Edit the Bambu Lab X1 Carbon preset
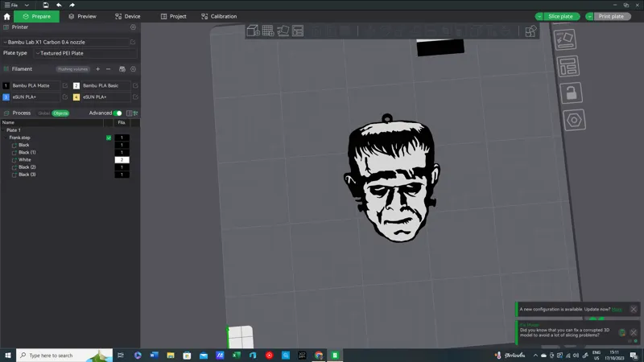 coord(133,42)
